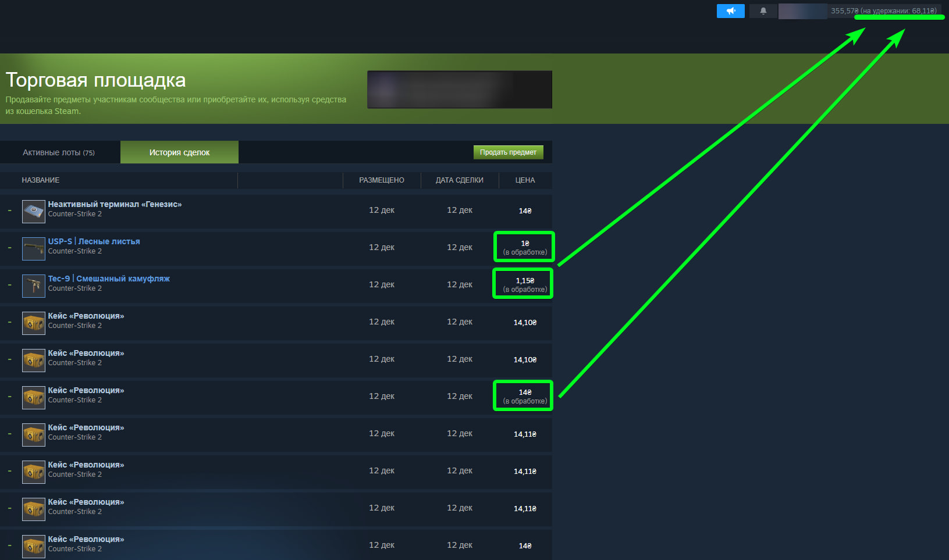Click the bottommost Revolution case icon
The image size is (949, 560).
tap(34, 547)
